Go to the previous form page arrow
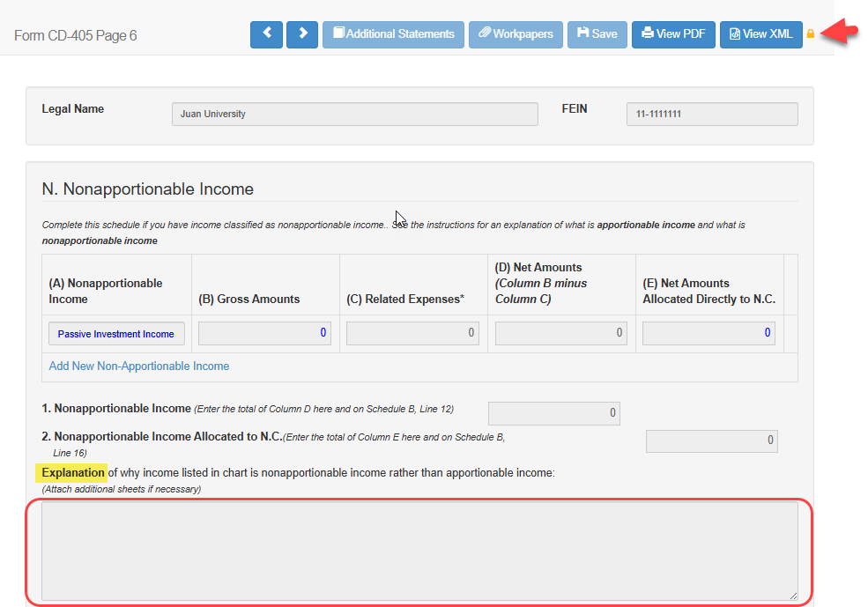This screenshot has width=868, height=607. [x=266, y=34]
